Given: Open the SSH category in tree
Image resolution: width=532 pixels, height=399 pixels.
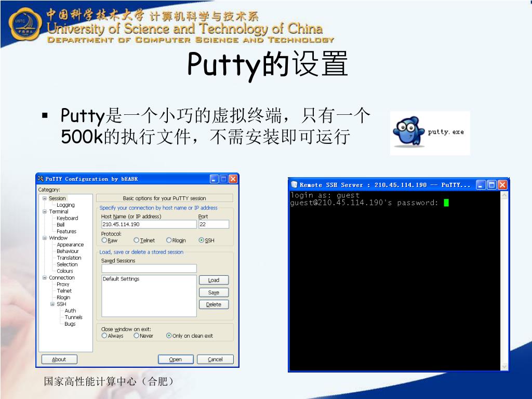Looking at the screenshot, I should 61,304.
